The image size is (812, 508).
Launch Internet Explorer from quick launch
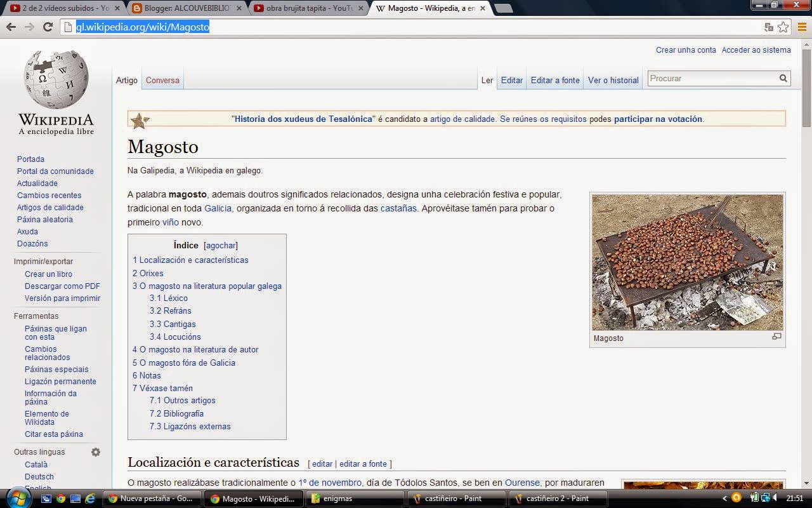tap(91, 498)
